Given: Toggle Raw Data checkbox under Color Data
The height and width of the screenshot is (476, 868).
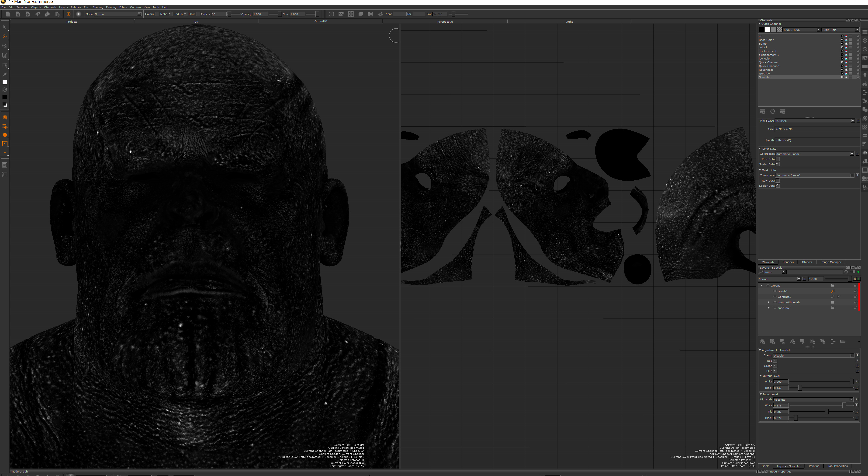Looking at the screenshot, I should (778, 159).
